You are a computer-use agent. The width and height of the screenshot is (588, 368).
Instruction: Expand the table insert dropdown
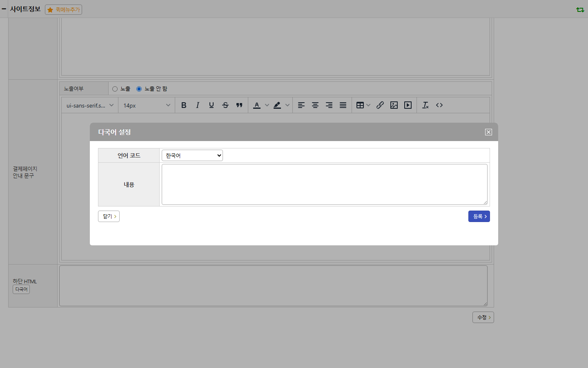(x=363, y=105)
